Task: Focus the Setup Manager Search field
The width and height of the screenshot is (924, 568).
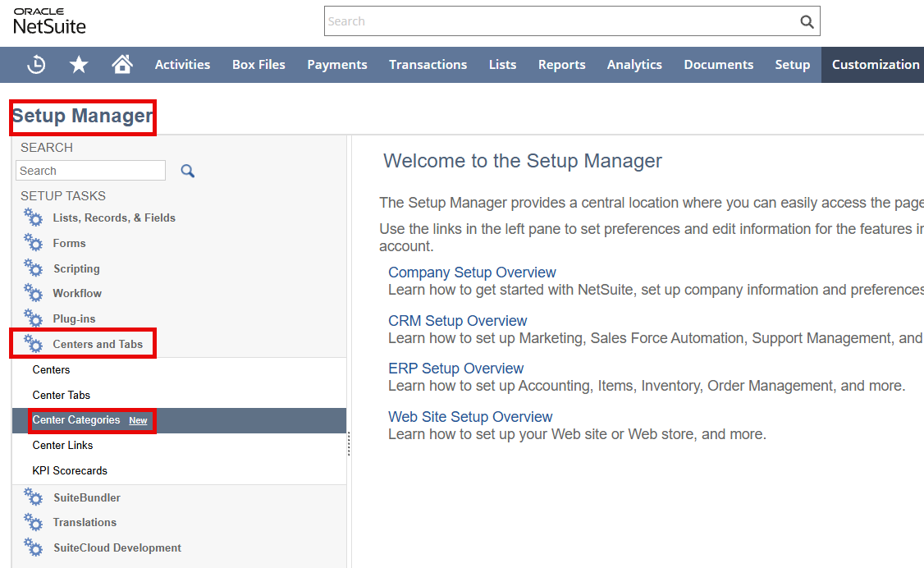Action: click(91, 170)
